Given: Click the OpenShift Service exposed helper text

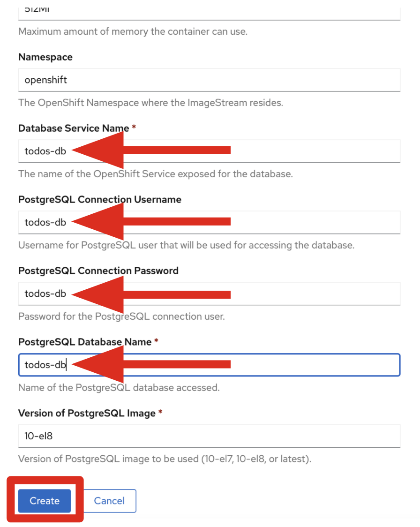Looking at the screenshot, I should pyautogui.click(x=155, y=174).
